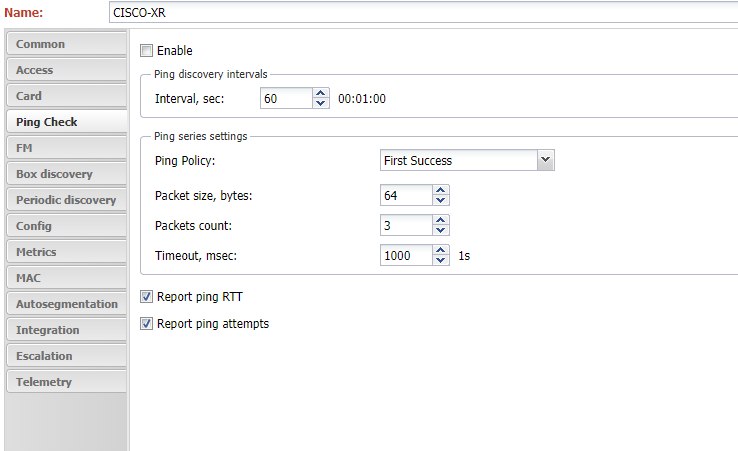The height and width of the screenshot is (451, 738).
Task: Click the Name field containing CISCO-XR
Action: 424,12
